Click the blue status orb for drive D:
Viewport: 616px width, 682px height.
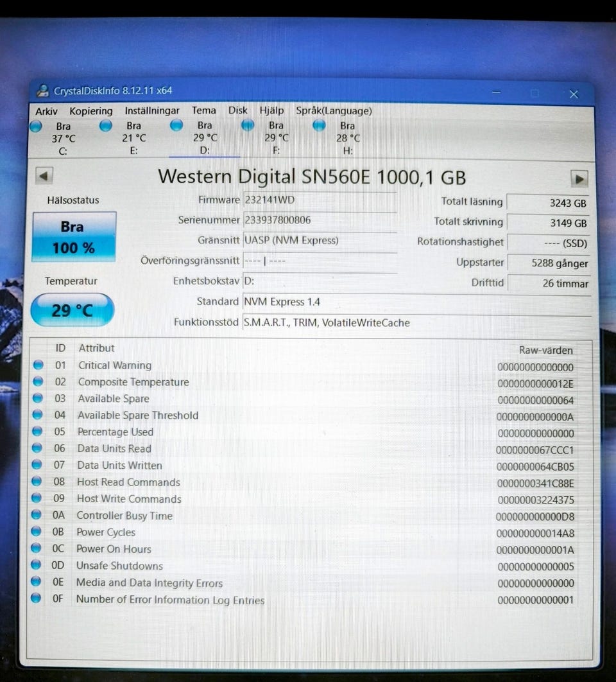point(176,125)
